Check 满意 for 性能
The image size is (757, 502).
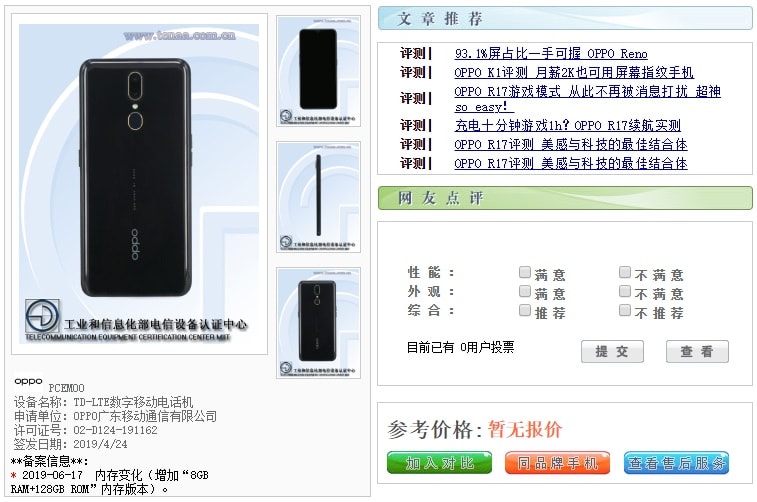point(525,272)
